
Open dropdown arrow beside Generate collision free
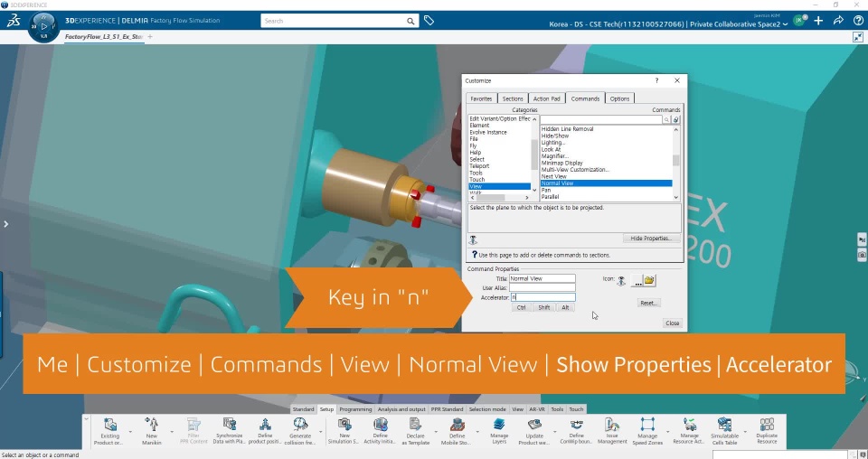(x=321, y=432)
